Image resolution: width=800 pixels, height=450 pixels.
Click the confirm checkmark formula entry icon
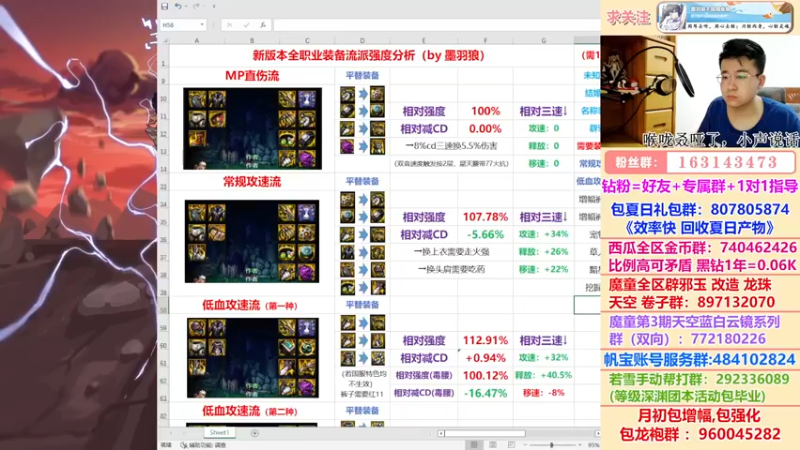pyautogui.click(x=246, y=24)
